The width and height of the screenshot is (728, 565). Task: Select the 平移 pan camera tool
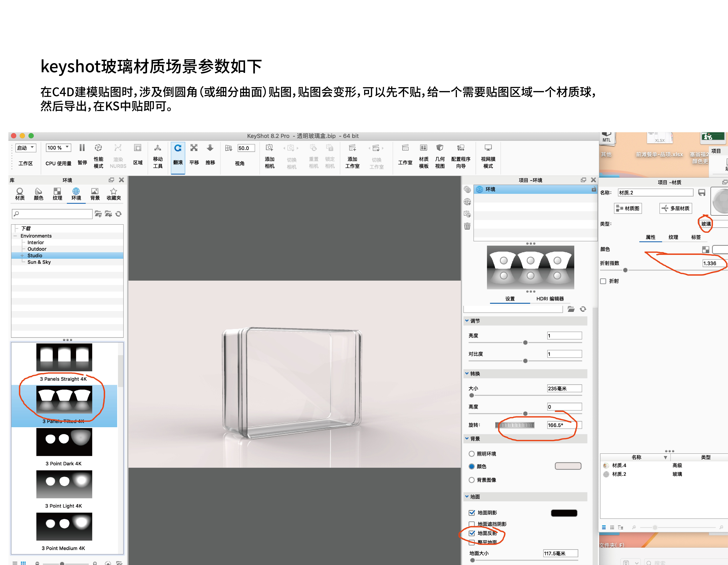tap(194, 148)
